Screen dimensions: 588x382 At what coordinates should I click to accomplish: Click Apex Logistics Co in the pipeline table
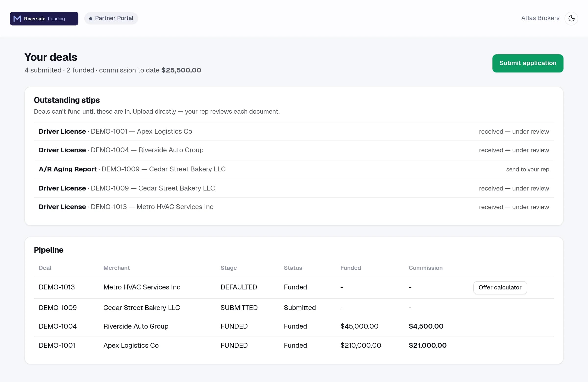(131, 346)
